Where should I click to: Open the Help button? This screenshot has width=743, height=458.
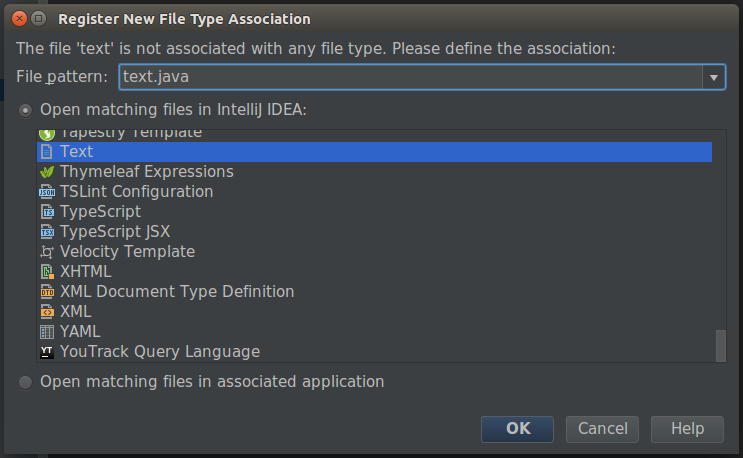(x=687, y=429)
